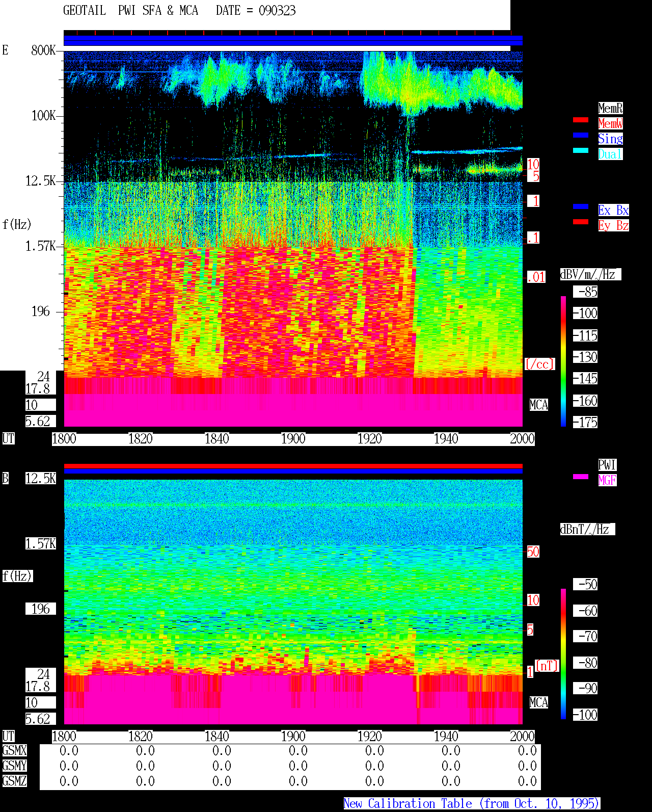
Task: Click the blue Ex Bx legend swatch
Action: click(x=581, y=206)
